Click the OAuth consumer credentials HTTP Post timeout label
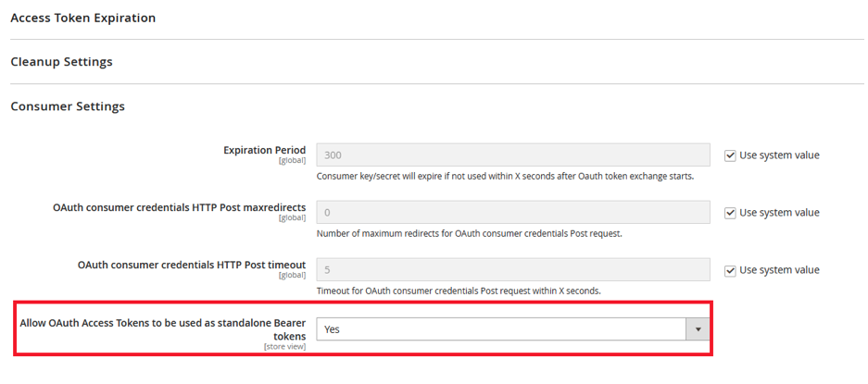 (192, 265)
